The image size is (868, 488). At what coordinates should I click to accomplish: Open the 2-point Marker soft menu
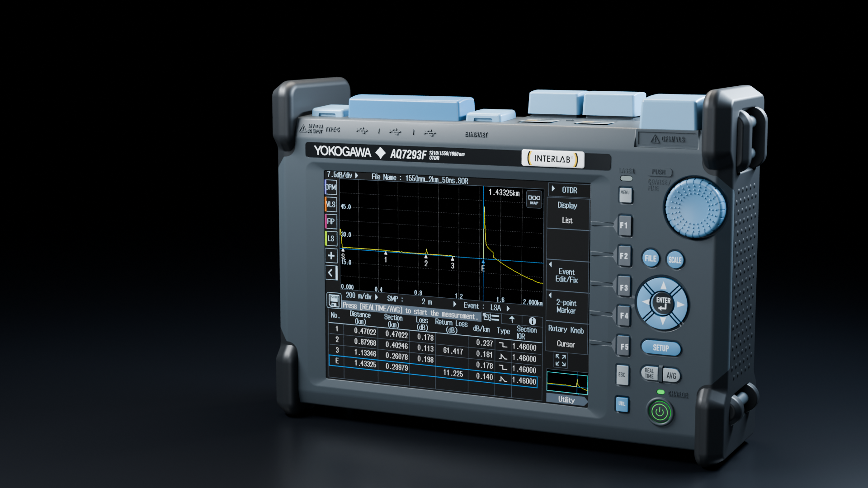pos(566,307)
